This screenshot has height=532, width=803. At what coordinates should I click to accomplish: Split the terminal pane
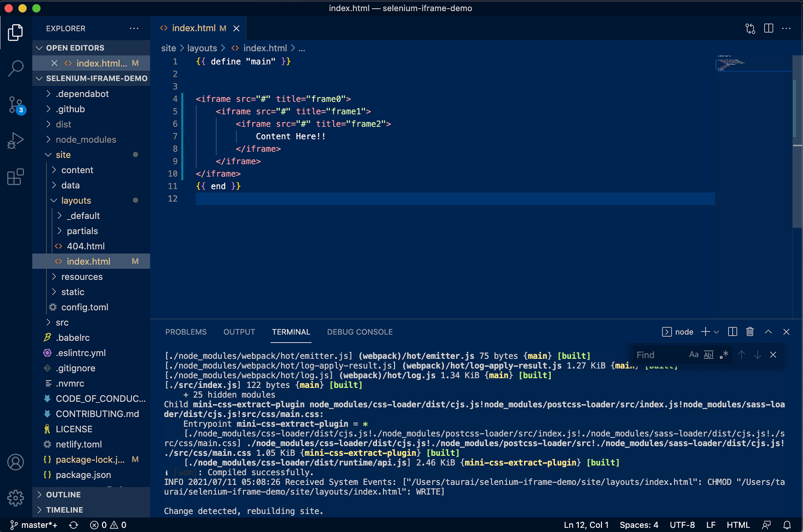point(732,332)
